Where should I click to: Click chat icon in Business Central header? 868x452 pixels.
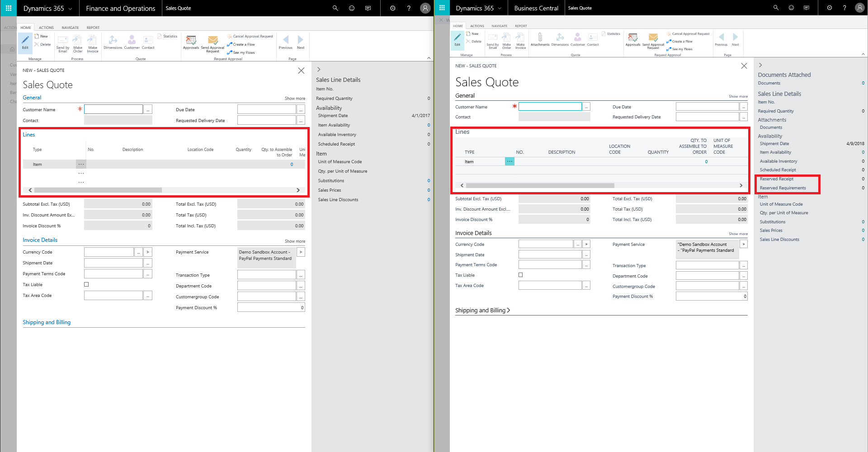pyautogui.click(x=806, y=8)
